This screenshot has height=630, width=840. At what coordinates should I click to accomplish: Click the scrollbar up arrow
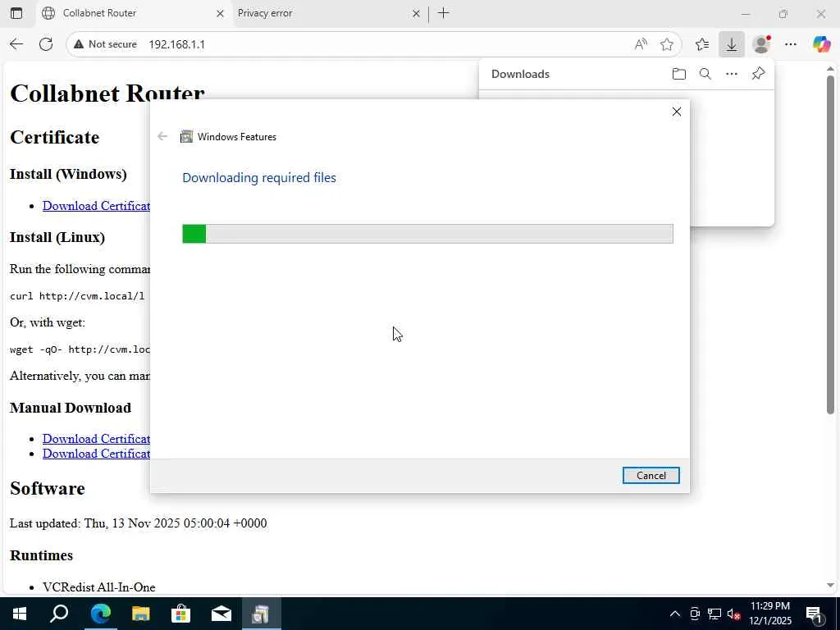(830, 69)
